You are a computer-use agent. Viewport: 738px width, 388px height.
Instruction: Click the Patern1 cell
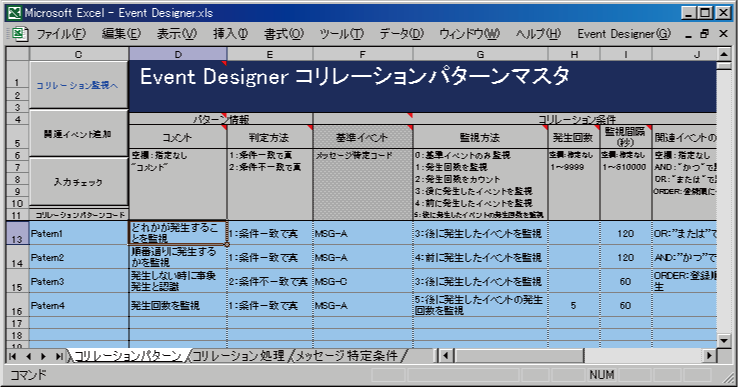[79, 233]
